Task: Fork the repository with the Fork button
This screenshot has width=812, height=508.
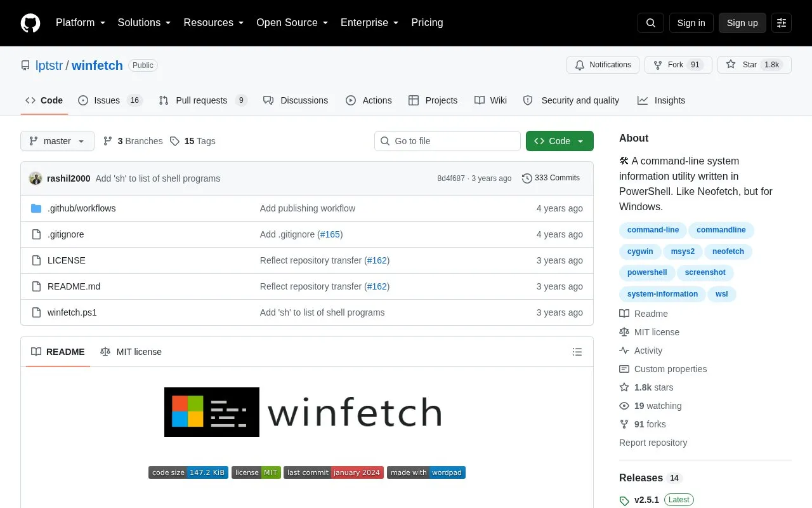Action: [x=678, y=65]
